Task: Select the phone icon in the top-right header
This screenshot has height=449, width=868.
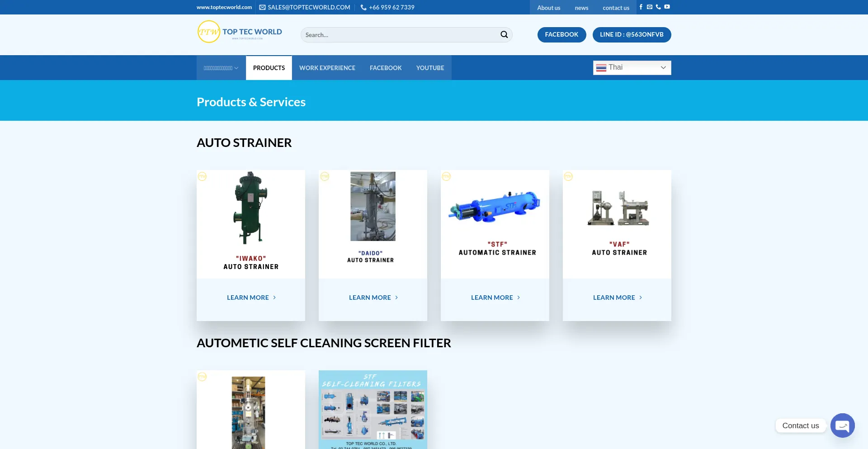Action: 658,7
